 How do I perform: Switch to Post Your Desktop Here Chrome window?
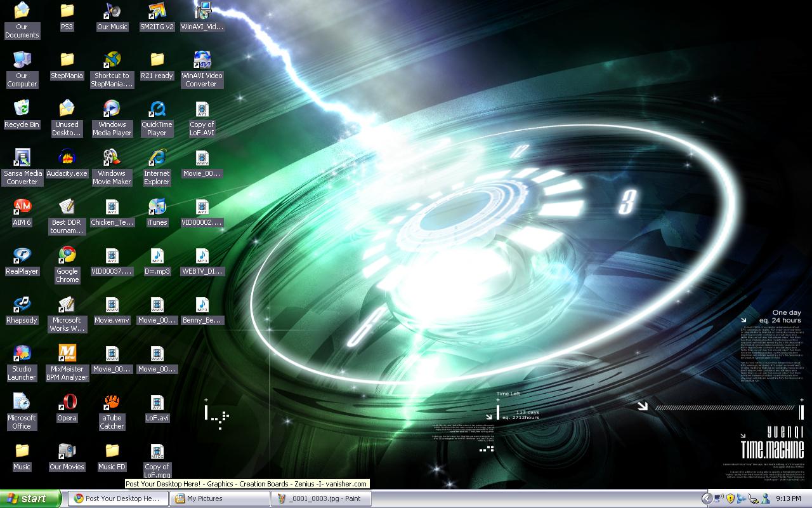pyautogui.click(x=118, y=498)
